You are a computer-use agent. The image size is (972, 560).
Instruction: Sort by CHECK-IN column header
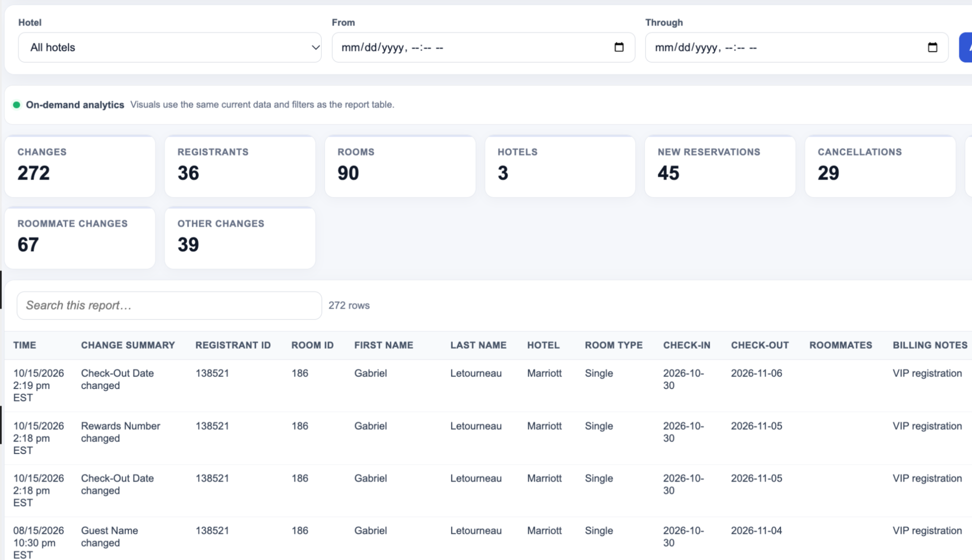pyautogui.click(x=687, y=345)
